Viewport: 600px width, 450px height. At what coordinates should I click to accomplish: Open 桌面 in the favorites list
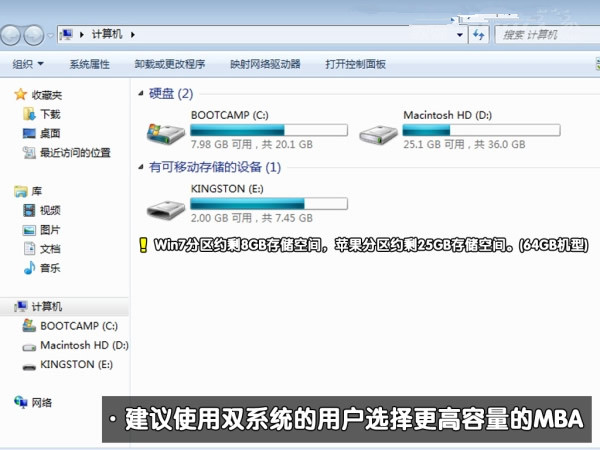click(50, 133)
